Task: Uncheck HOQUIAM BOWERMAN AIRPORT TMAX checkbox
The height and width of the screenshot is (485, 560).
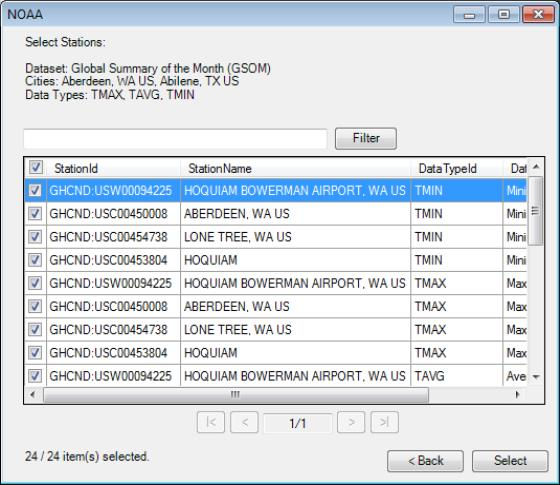Action: point(35,283)
